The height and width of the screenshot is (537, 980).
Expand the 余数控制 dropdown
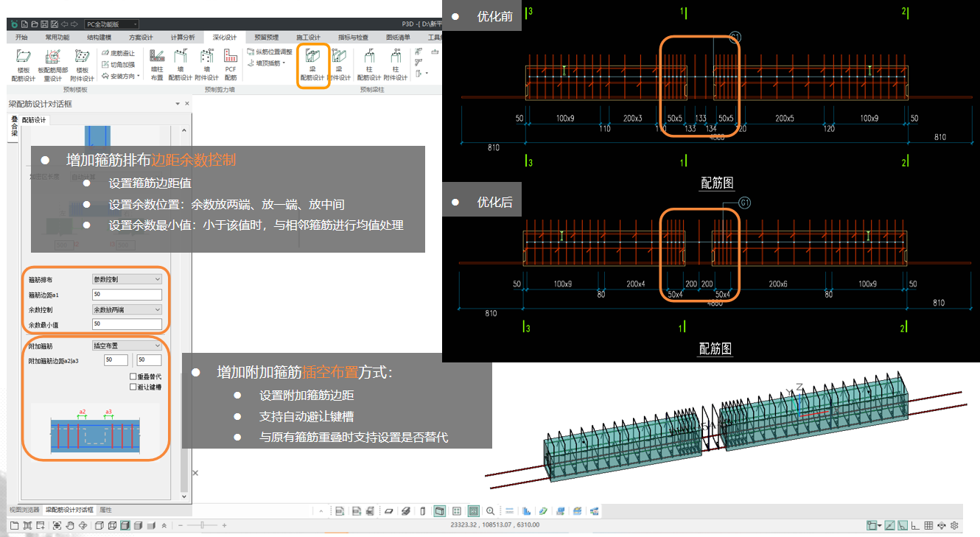(126, 309)
